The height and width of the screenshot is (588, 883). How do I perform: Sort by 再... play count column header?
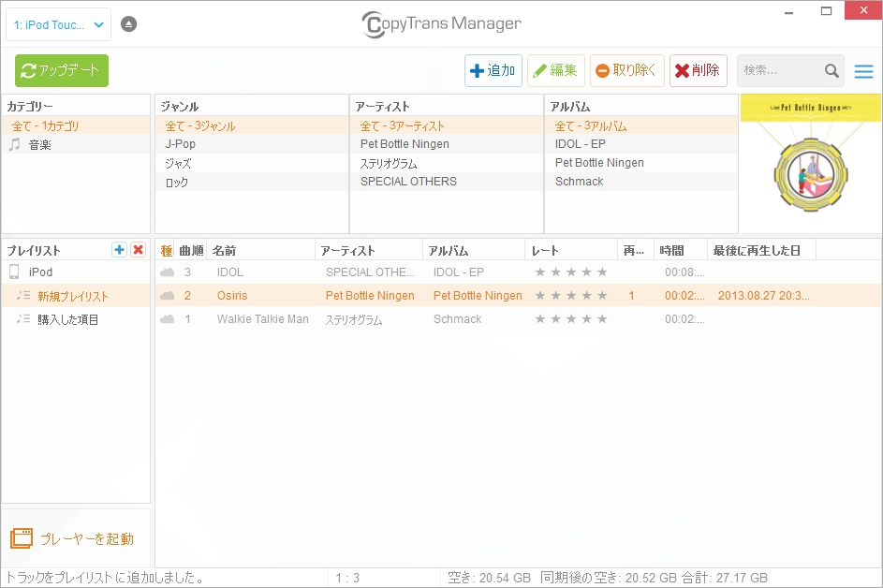(636, 251)
